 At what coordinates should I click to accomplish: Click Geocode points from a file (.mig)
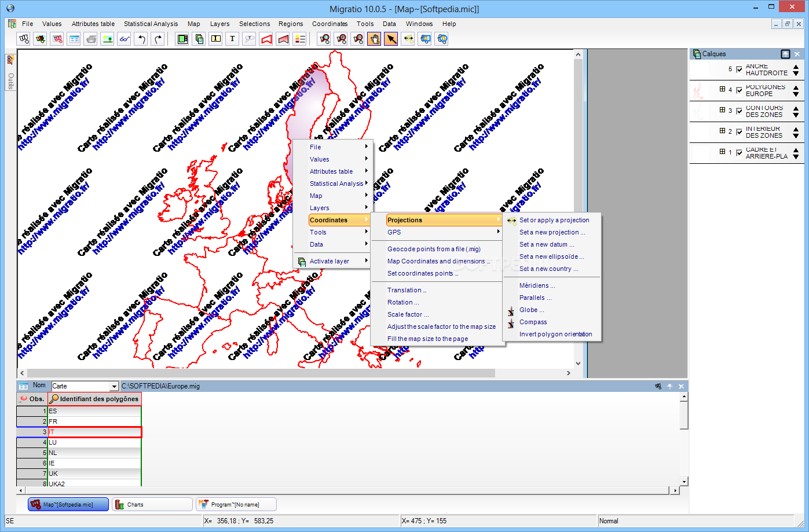pos(434,249)
